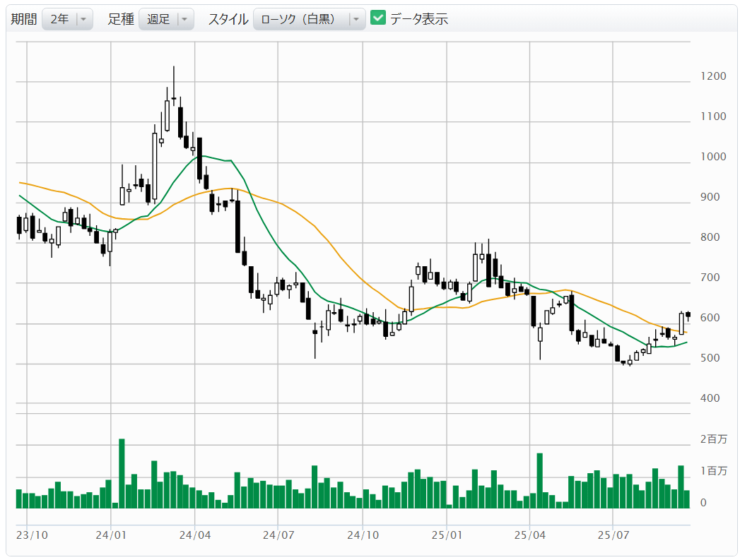
Task: Click the データ表示 label text
Action: click(418, 19)
